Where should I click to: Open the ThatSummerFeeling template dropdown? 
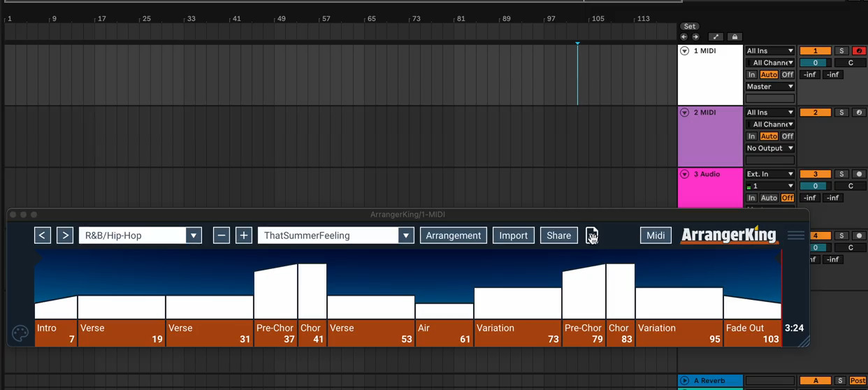point(405,236)
